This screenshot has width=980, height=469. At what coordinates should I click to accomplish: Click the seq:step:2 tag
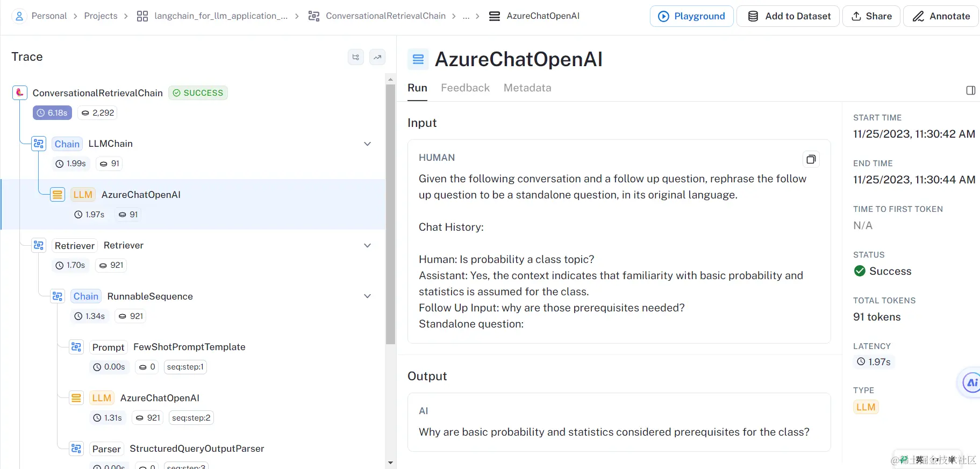191,418
